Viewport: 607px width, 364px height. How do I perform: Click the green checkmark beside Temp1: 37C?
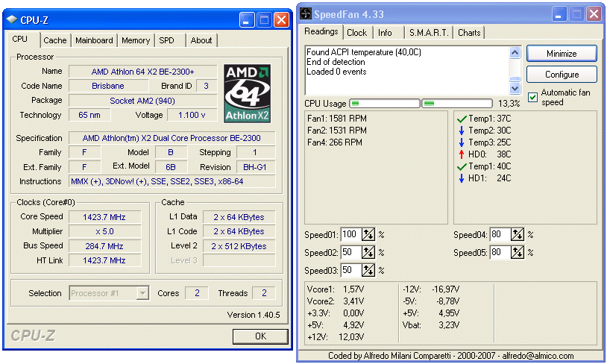(462, 119)
